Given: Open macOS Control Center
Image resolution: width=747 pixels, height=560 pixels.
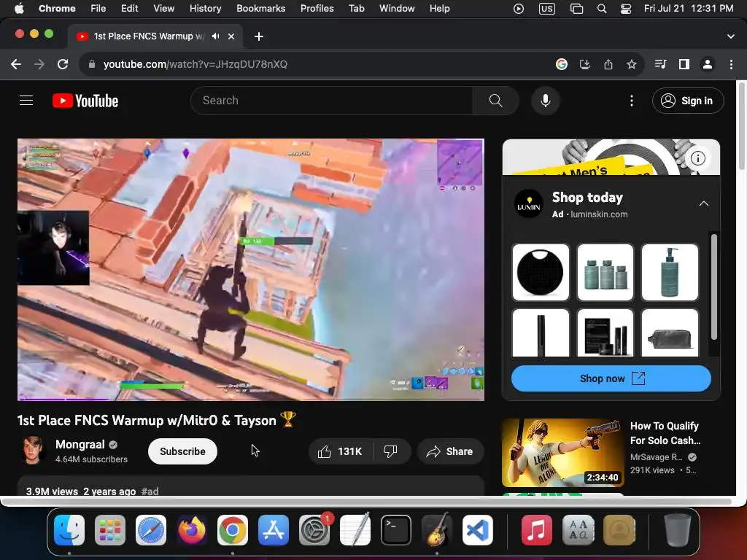Looking at the screenshot, I should click(626, 9).
